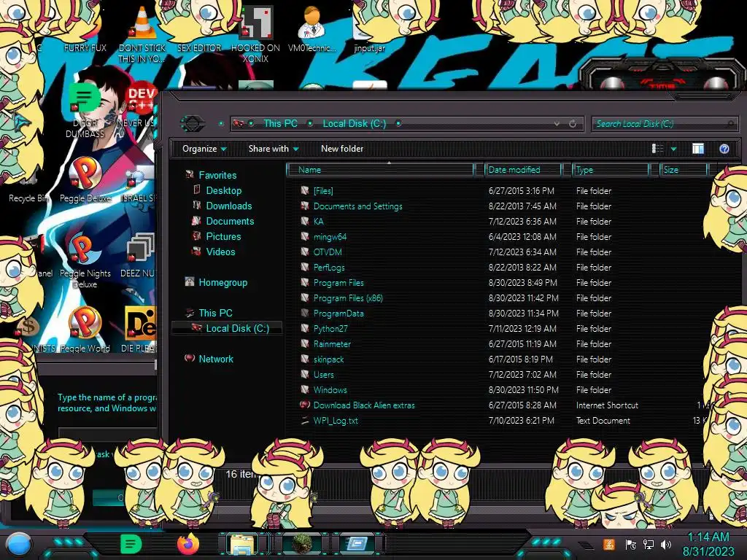
Task: Open the Share with dropdown menu
Action: (274, 149)
